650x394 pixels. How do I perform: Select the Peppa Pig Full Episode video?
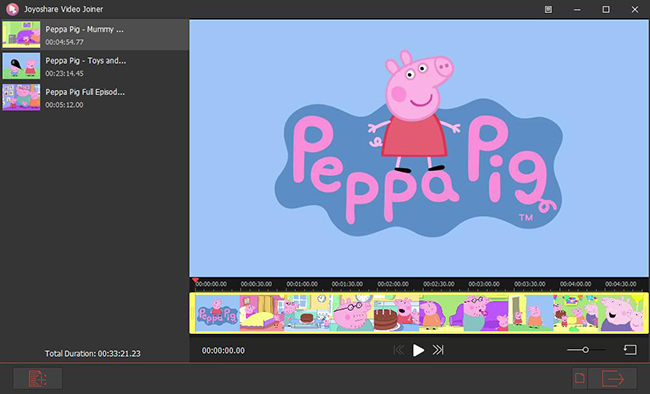[95, 97]
